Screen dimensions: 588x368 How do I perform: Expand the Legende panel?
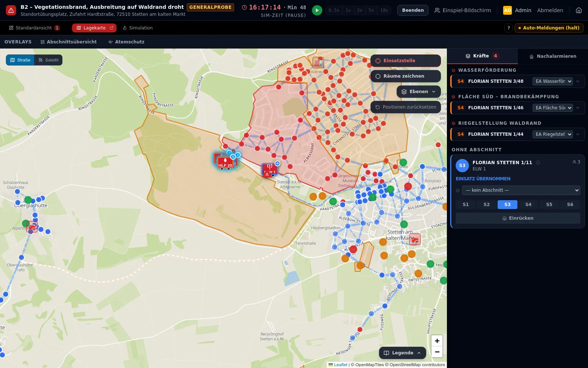(402, 353)
